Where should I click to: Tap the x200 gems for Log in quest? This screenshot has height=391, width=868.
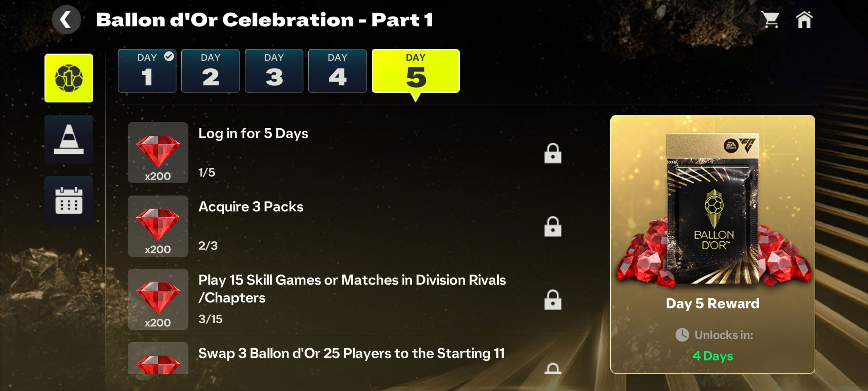tap(158, 152)
